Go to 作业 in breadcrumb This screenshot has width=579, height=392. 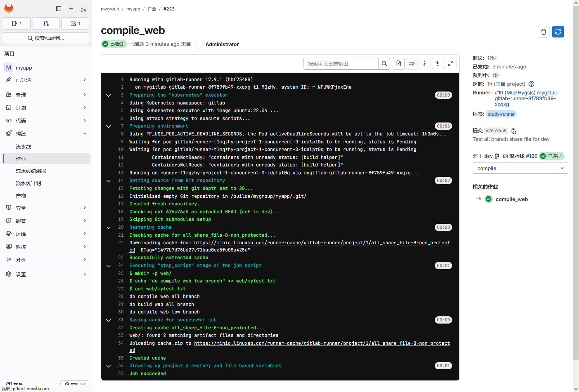coord(152,9)
